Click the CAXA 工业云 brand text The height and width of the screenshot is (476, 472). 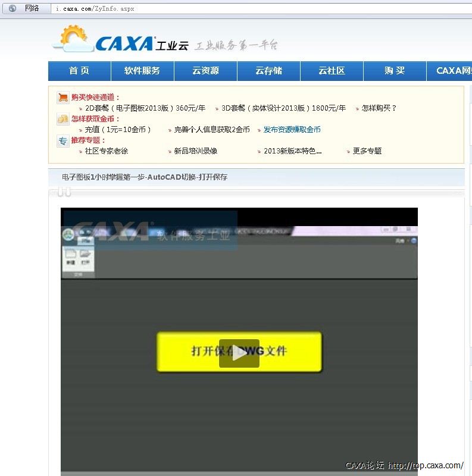[x=142, y=44]
